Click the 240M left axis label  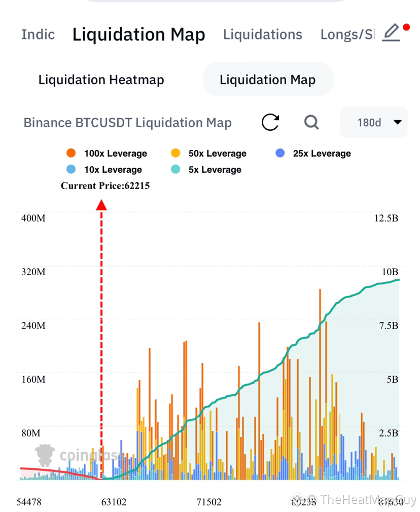pos(33,325)
